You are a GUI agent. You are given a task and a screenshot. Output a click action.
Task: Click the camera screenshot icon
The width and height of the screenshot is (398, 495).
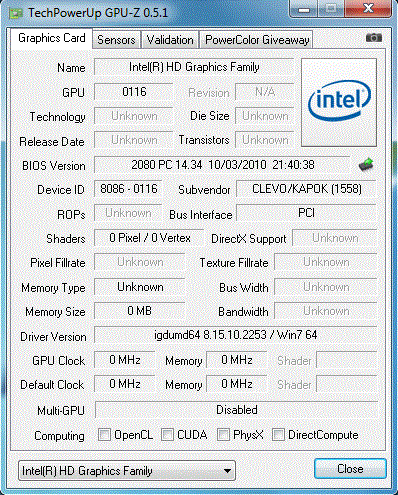pos(374,37)
